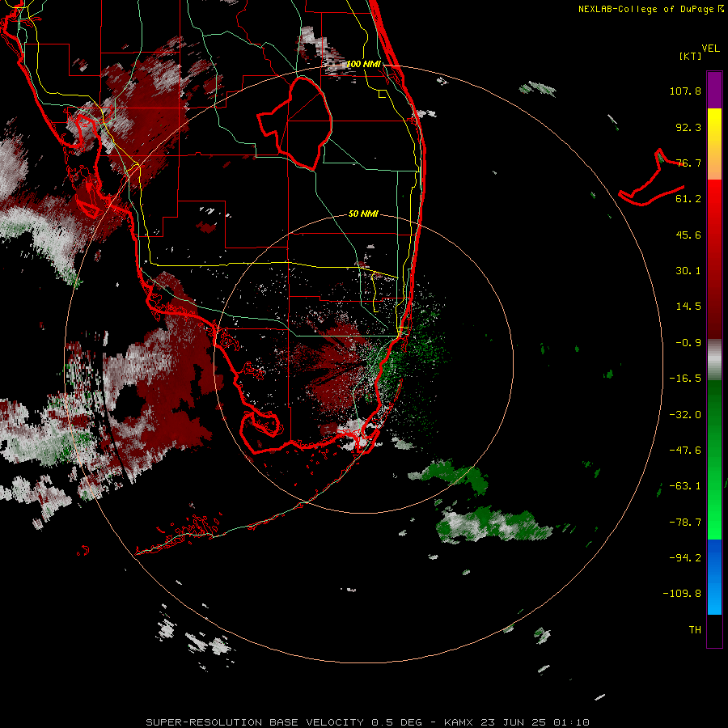Select the -78.7 legend value

click(685, 523)
